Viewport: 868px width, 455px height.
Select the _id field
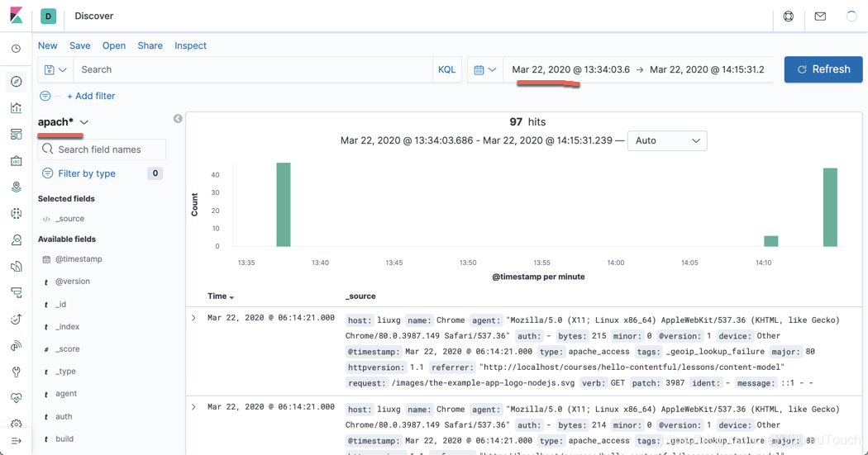pos(61,305)
